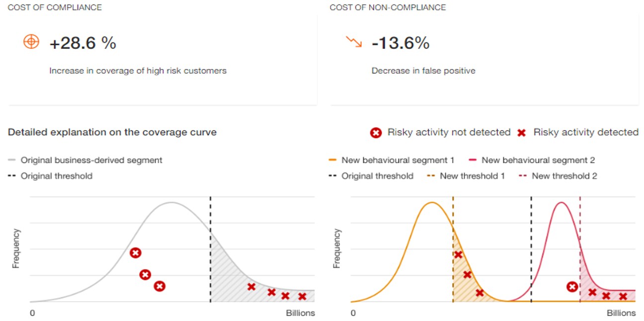
Task: Select the only undetected risk marker in right chart
Action: click(x=572, y=287)
